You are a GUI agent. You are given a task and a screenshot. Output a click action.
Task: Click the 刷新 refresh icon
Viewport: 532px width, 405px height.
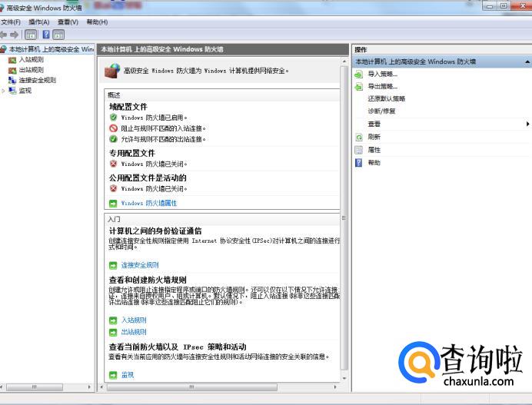358,137
